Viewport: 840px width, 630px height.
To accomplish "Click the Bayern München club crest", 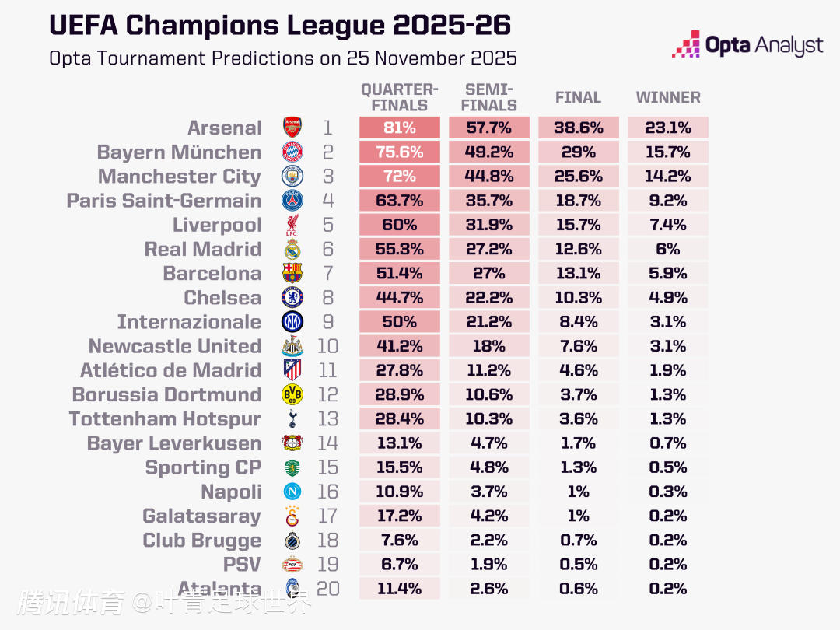I will [292, 152].
